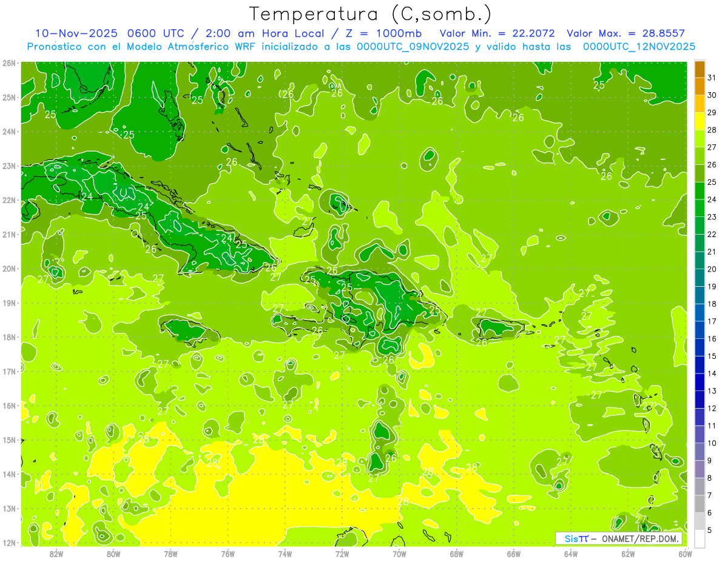This screenshot has height=562, width=728.
Task: Click the 68W longitude axis label
Action: click(x=457, y=554)
